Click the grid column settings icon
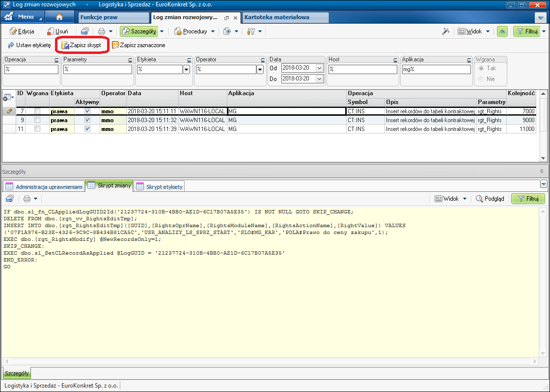 tap(8, 98)
